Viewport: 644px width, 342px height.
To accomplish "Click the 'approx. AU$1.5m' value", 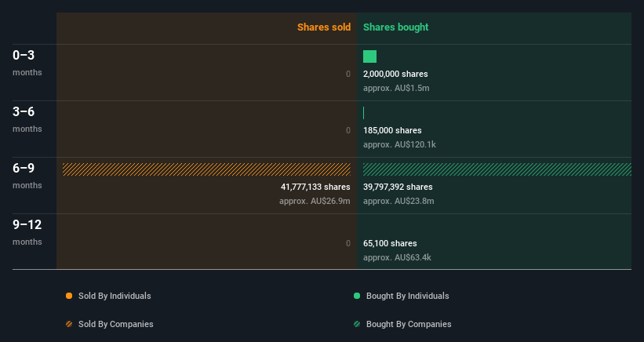I will pos(396,89).
